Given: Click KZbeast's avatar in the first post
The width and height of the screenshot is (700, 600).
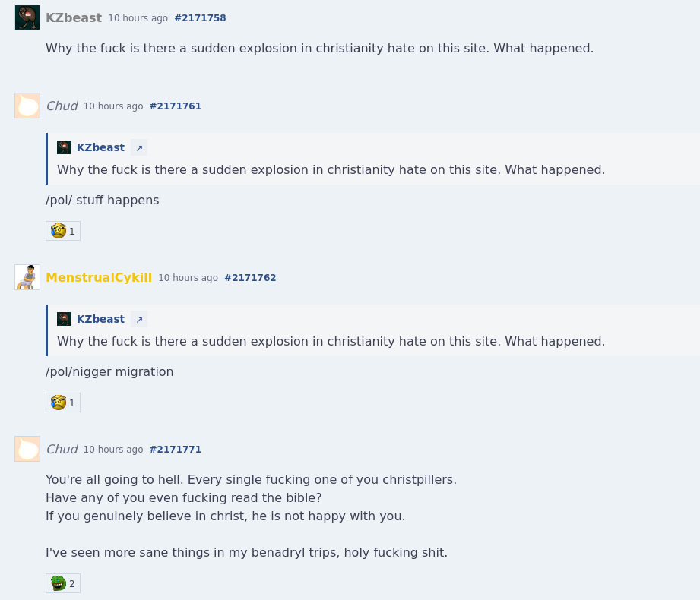Looking at the screenshot, I should [x=27, y=17].
